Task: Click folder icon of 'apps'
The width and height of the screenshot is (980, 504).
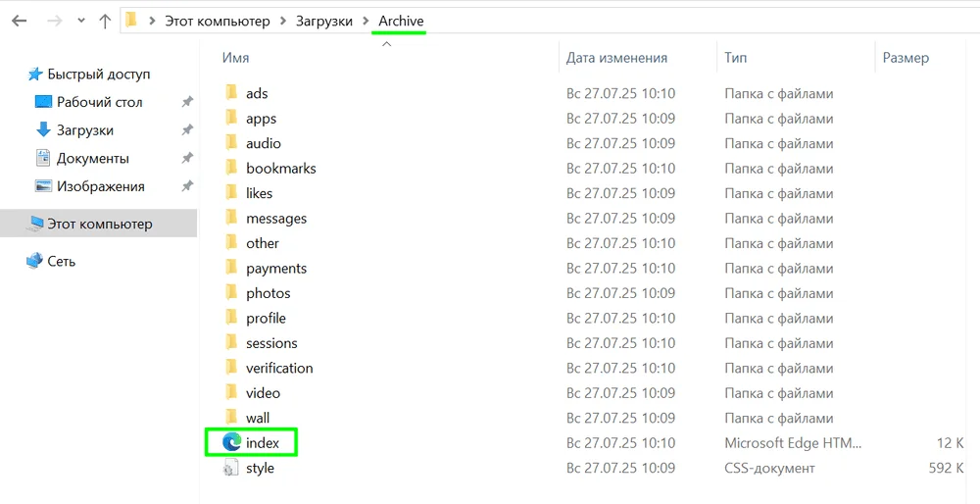Action: click(231, 118)
